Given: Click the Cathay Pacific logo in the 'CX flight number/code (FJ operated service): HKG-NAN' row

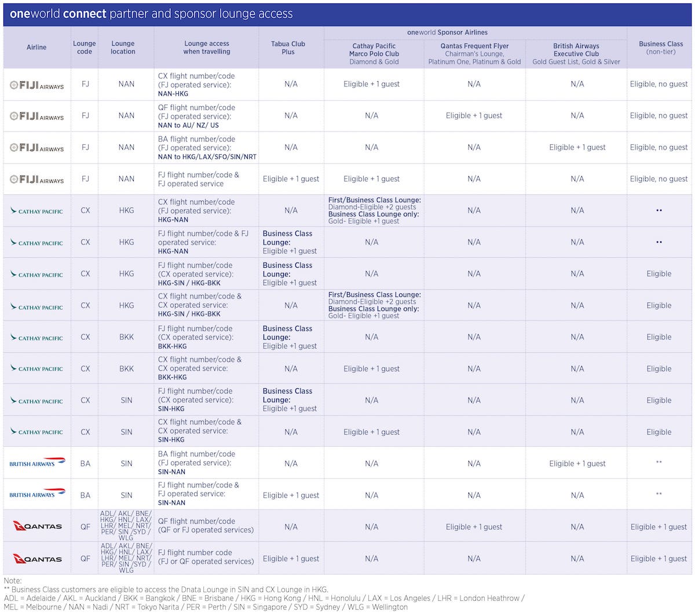Looking at the screenshot, I should pyautogui.click(x=36, y=211).
